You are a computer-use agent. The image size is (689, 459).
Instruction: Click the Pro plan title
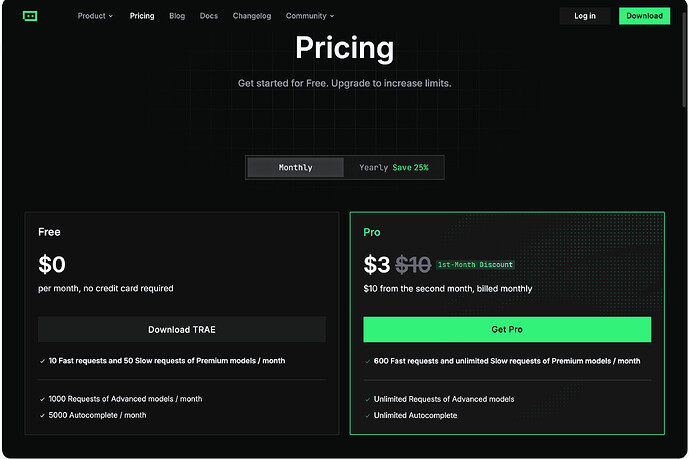(x=372, y=232)
